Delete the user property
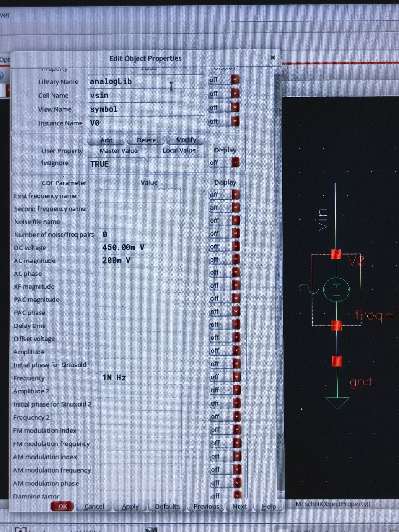The width and height of the screenshot is (399, 532). click(146, 140)
